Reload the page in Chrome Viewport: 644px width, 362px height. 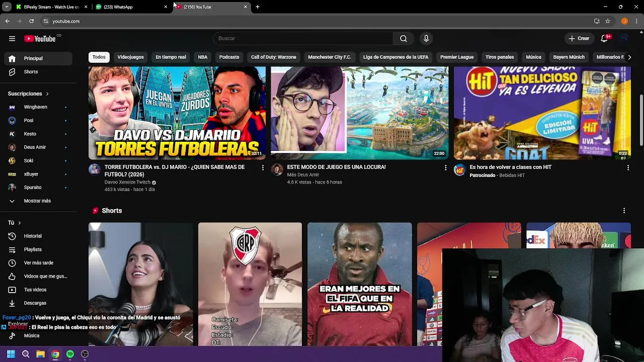[x=31, y=21]
